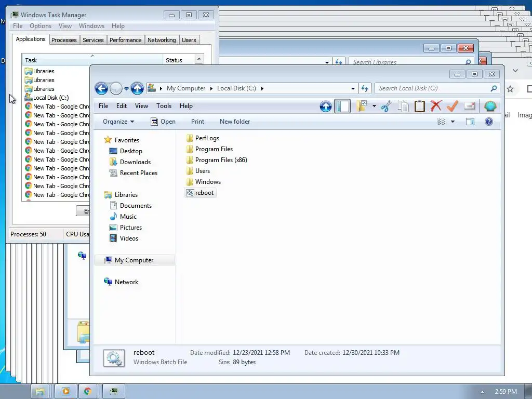532x399 pixels.
Task: Click the scissors Cut icon
Action: coord(387,106)
